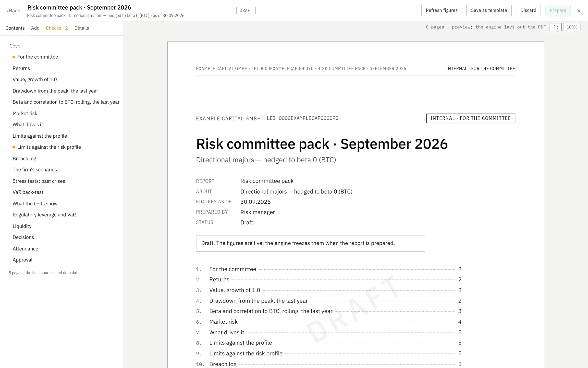Image resolution: width=588 pixels, height=368 pixels.
Task: Select Decisions section
Action: pyautogui.click(x=23, y=237)
